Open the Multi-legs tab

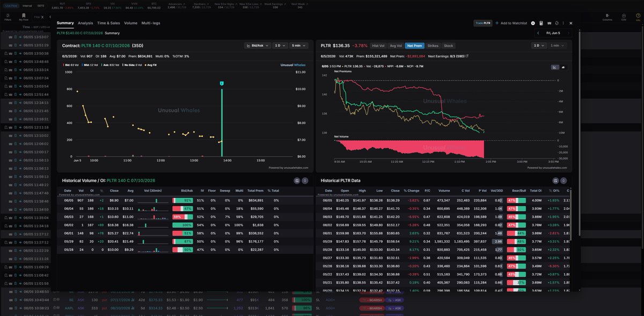coord(151,23)
